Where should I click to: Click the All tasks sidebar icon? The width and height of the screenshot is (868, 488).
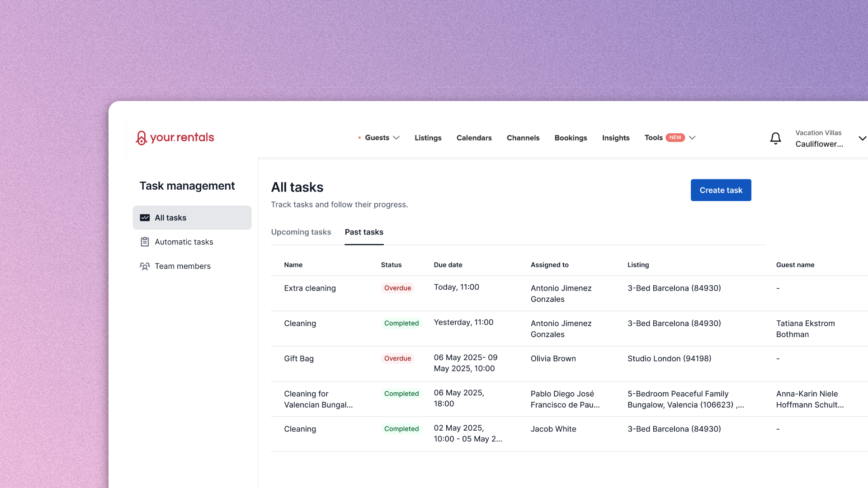pyautogui.click(x=145, y=218)
